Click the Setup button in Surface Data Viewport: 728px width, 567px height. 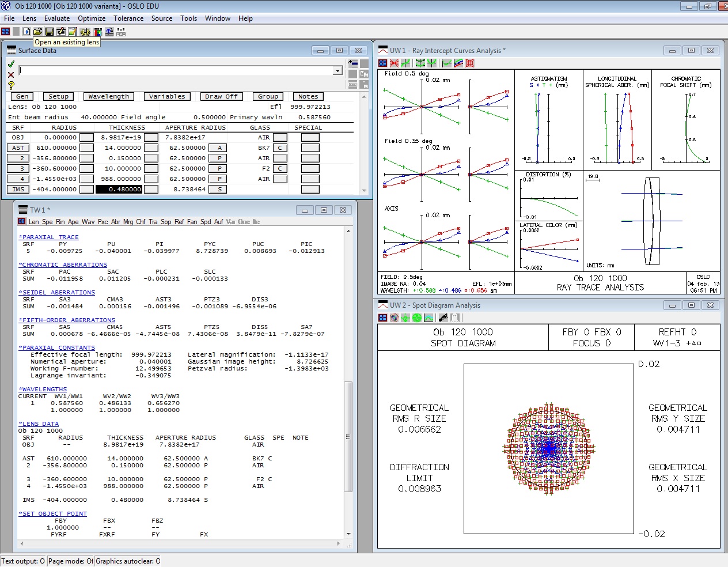click(58, 96)
